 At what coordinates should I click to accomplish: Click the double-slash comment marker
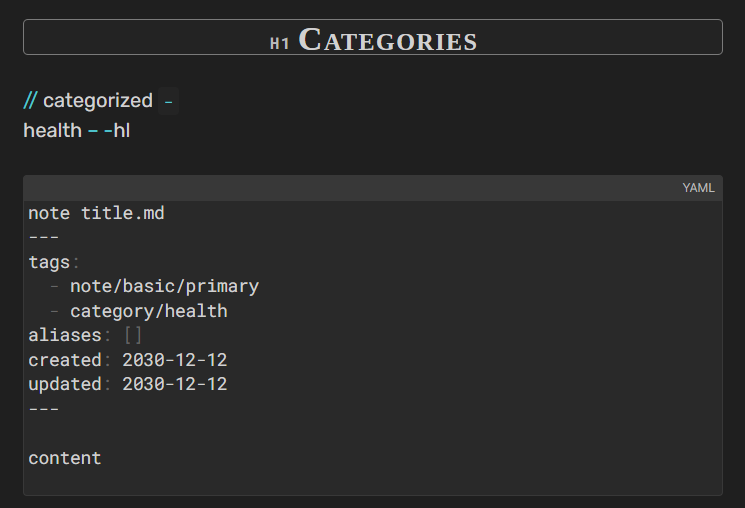31,101
